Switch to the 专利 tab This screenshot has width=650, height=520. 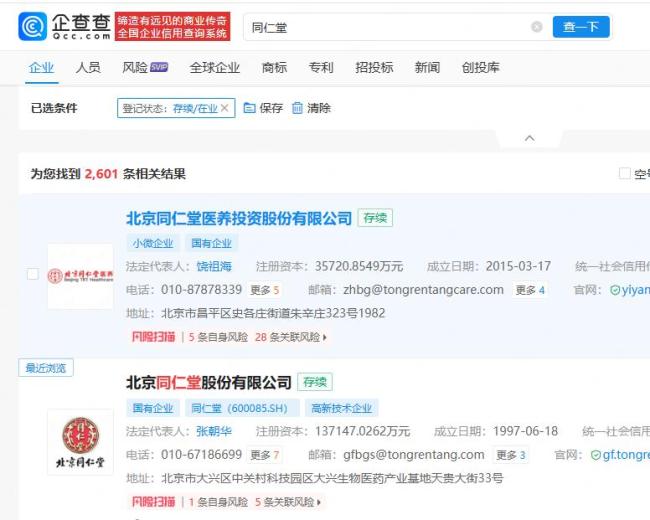[321, 68]
